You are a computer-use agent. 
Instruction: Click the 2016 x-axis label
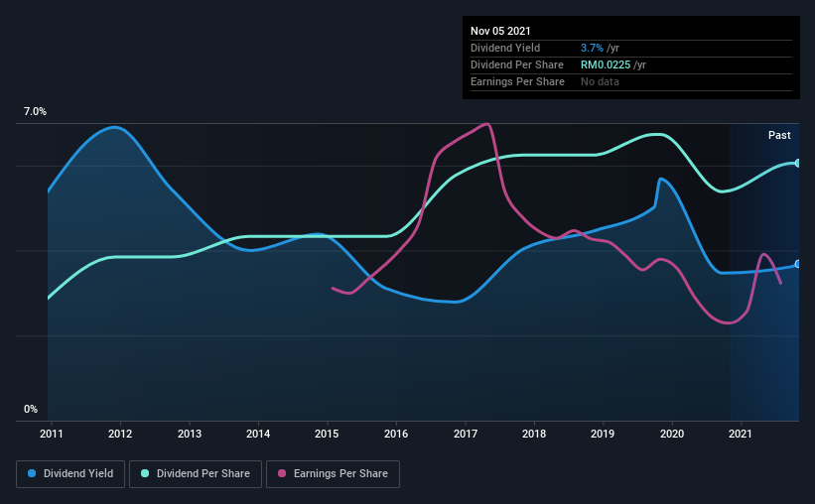click(x=396, y=434)
